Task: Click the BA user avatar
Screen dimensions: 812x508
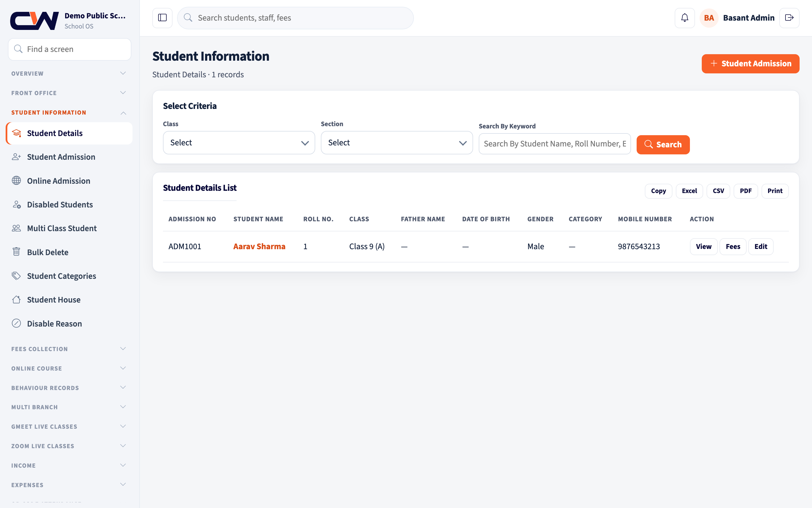Action: pos(709,18)
